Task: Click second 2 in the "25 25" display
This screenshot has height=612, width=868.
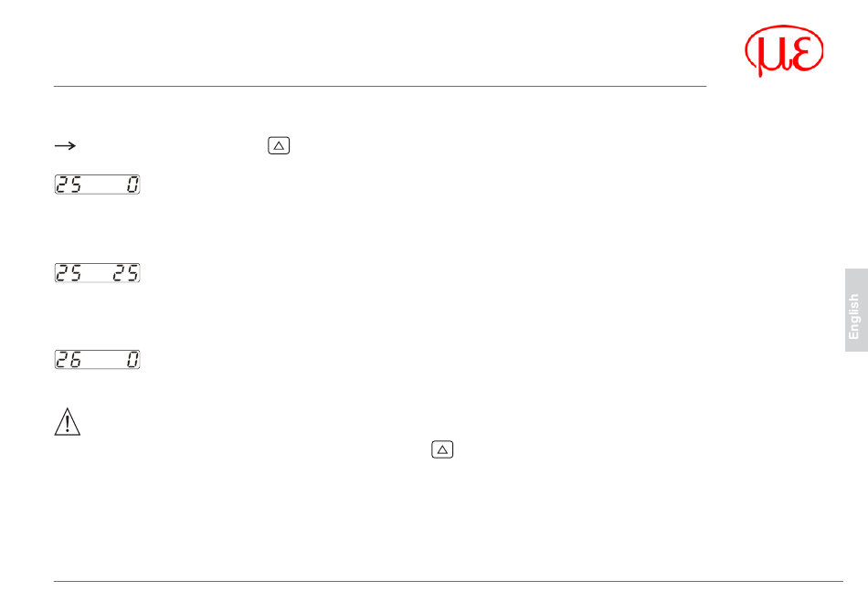Action: [120, 273]
